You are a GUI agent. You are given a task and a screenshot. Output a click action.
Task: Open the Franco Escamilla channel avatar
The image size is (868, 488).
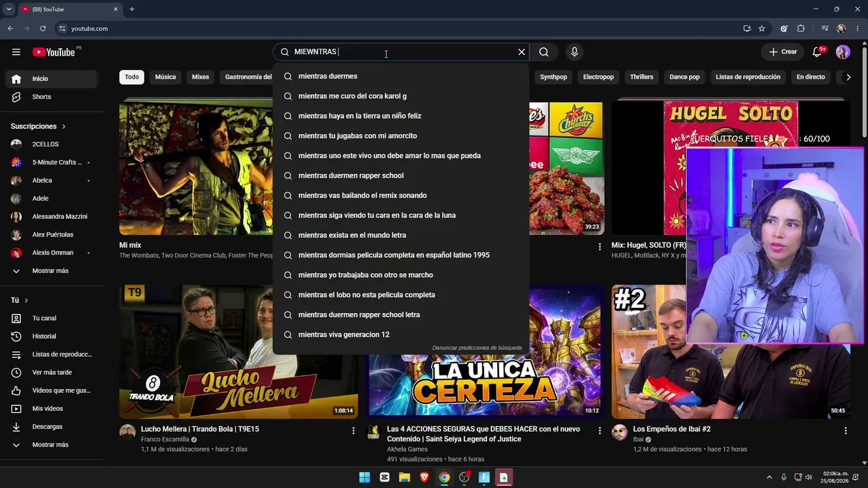point(127,432)
